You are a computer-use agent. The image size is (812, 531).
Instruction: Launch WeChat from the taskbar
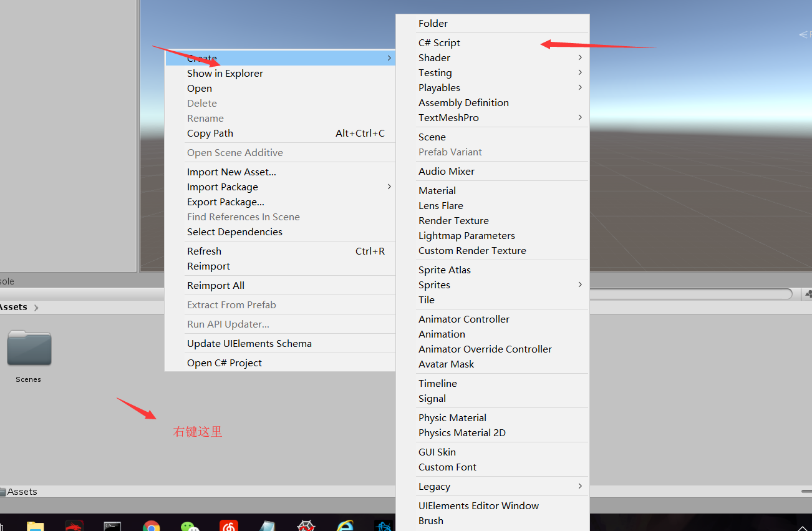190,527
